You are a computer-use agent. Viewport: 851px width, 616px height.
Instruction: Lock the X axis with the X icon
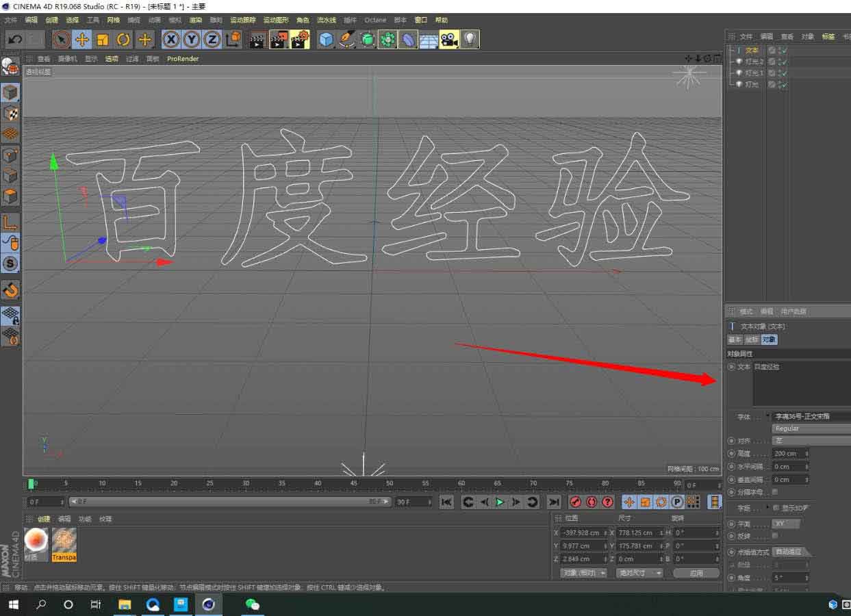tap(170, 39)
